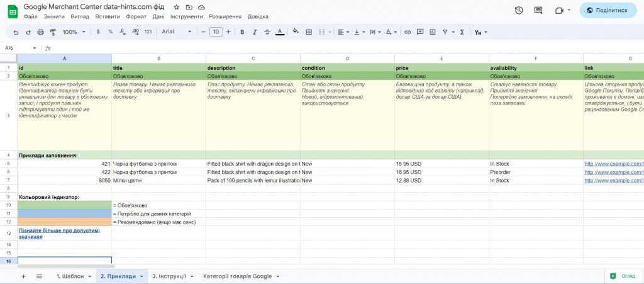The height and width of the screenshot is (284, 644).
Task: Click the Поділитися share button
Action: pyautogui.click(x=608, y=10)
